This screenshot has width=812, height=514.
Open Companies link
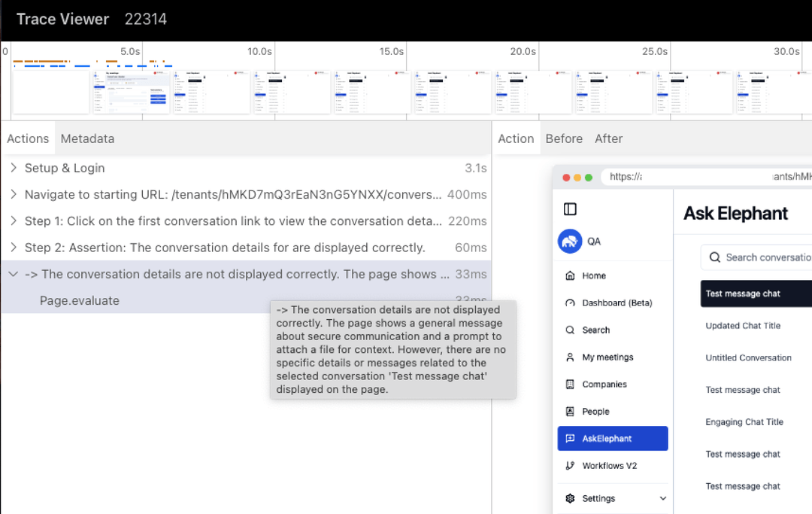604,384
